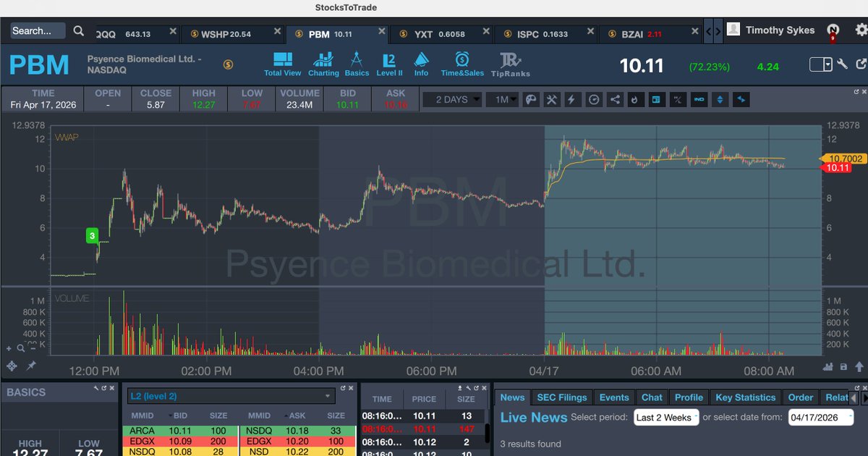Open the Charting view icon
868x456 pixels.
click(x=323, y=62)
